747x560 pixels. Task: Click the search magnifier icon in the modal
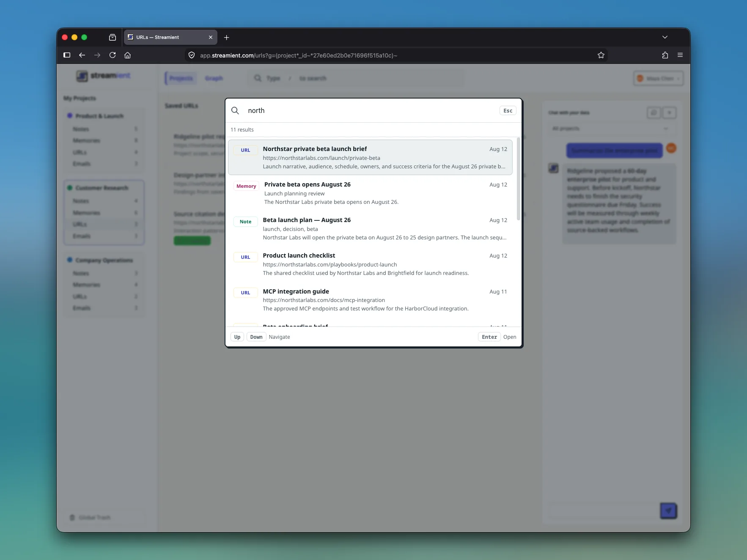pos(235,110)
